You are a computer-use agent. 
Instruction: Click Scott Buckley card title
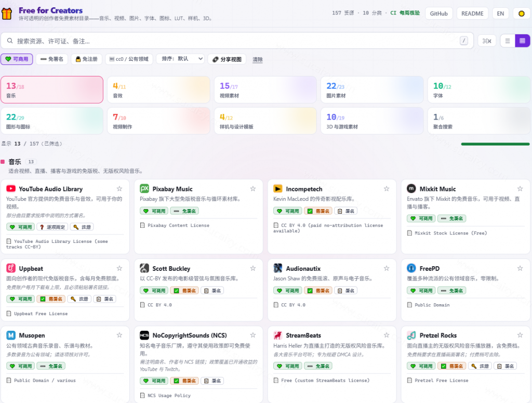point(171,268)
